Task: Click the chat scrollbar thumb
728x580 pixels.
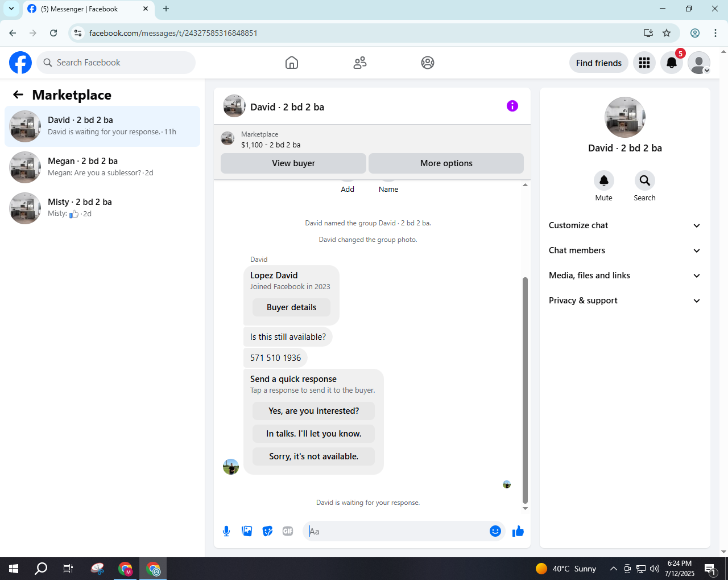Action: (x=525, y=390)
